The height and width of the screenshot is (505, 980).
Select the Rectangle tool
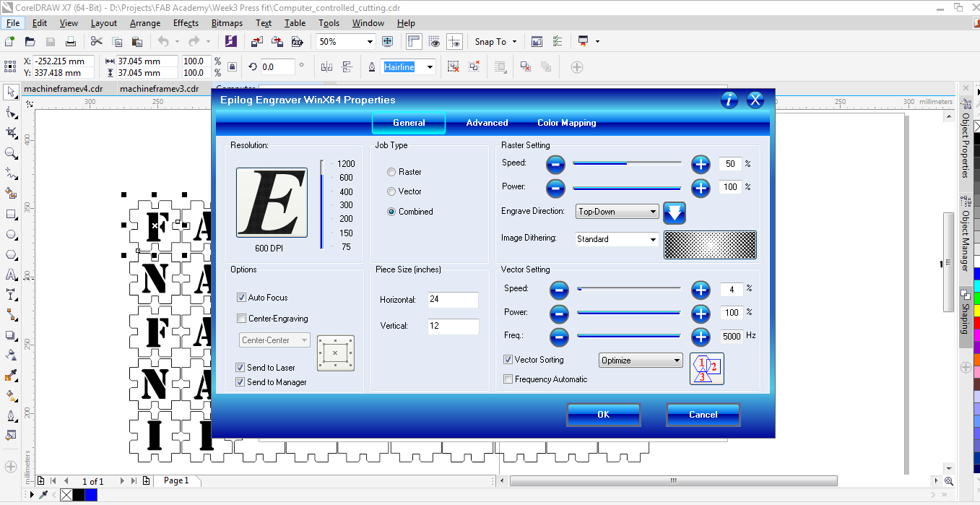coord(11,214)
